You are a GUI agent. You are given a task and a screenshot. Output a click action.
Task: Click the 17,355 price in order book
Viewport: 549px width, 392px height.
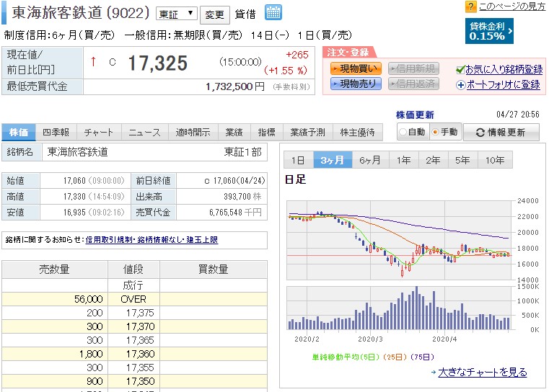click(140, 367)
